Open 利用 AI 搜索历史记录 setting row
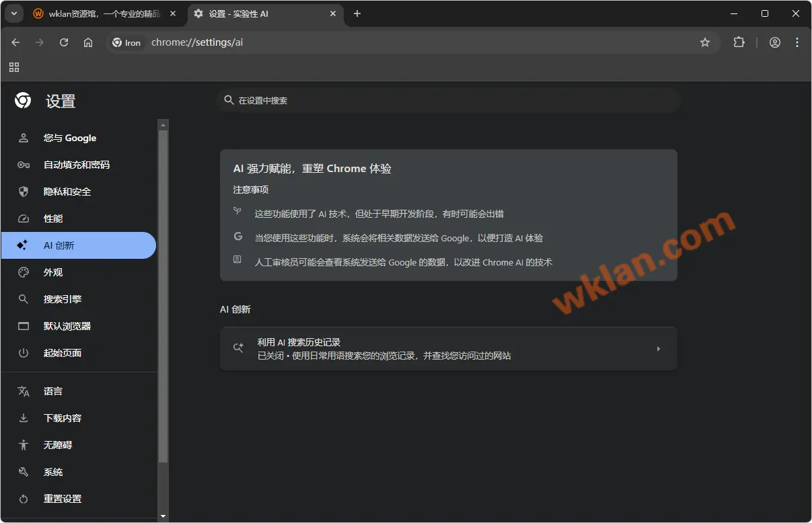This screenshot has height=523, width=812. click(449, 349)
